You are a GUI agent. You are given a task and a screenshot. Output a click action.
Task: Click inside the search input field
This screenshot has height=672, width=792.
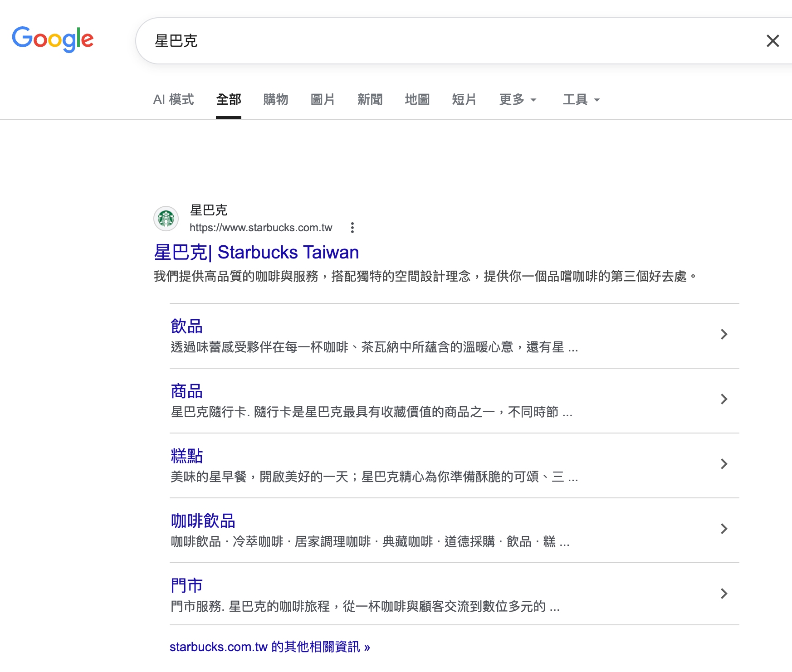(363, 41)
